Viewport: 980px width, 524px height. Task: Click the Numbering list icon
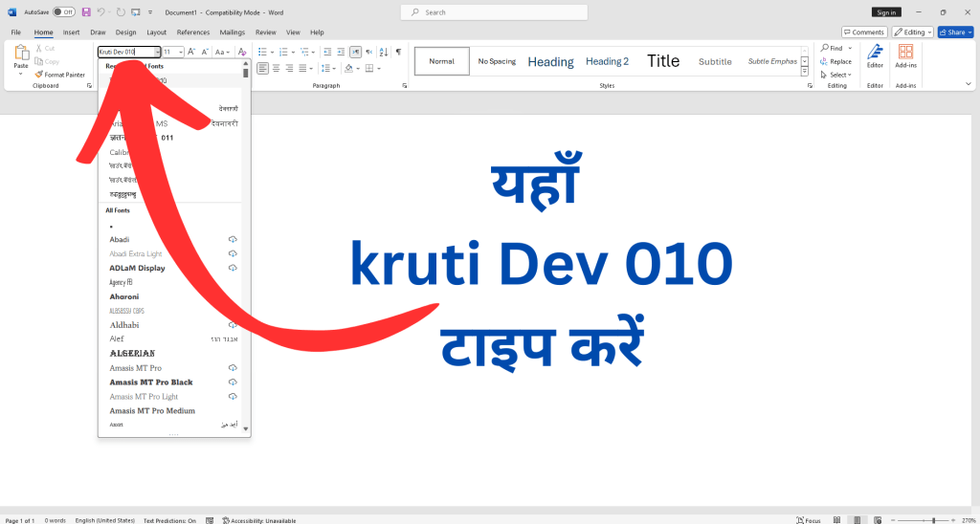coord(285,52)
